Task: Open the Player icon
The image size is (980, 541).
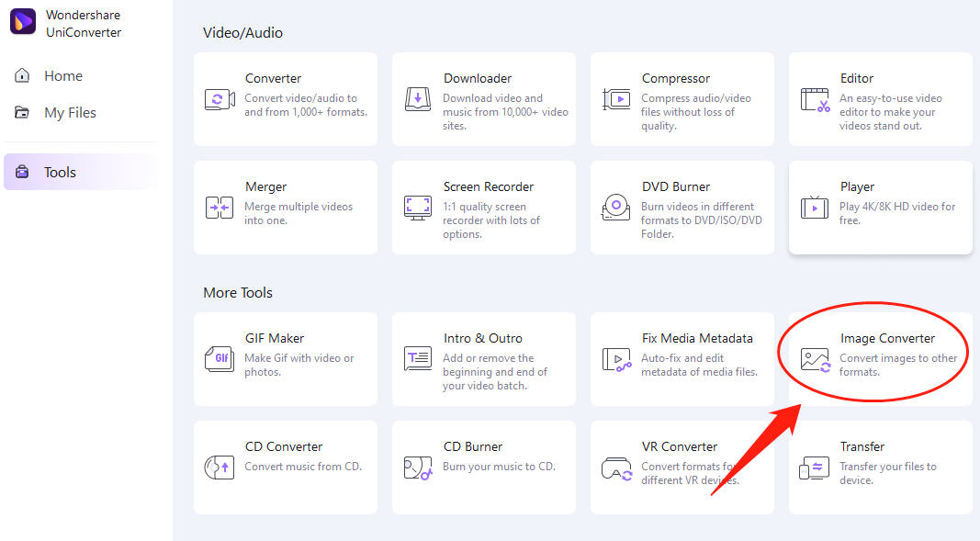Action: pos(815,208)
